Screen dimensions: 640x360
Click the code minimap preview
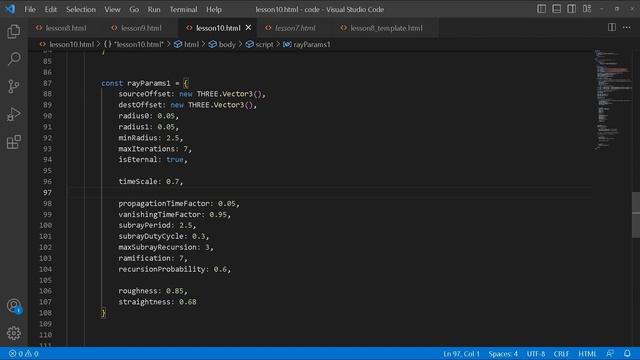tap(612, 100)
